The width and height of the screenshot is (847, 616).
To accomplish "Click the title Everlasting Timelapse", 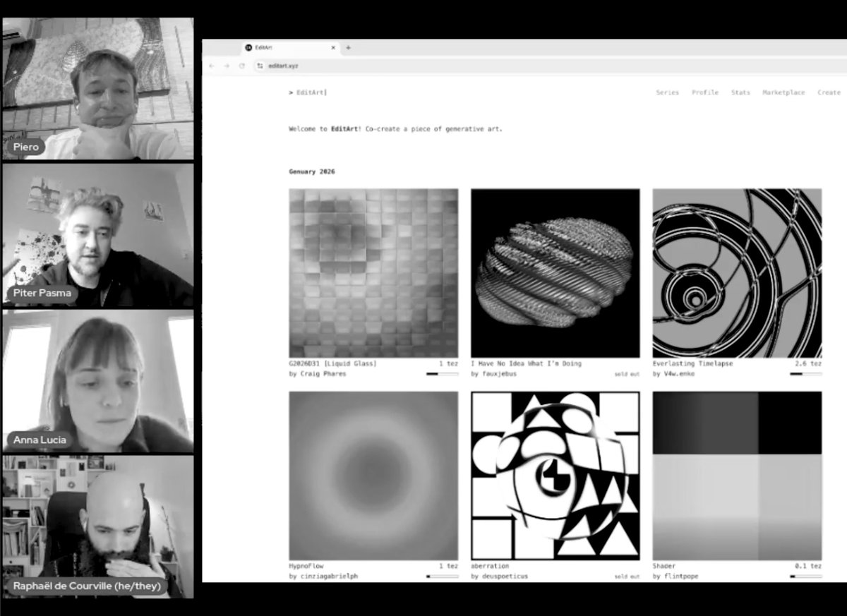I will (692, 363).
